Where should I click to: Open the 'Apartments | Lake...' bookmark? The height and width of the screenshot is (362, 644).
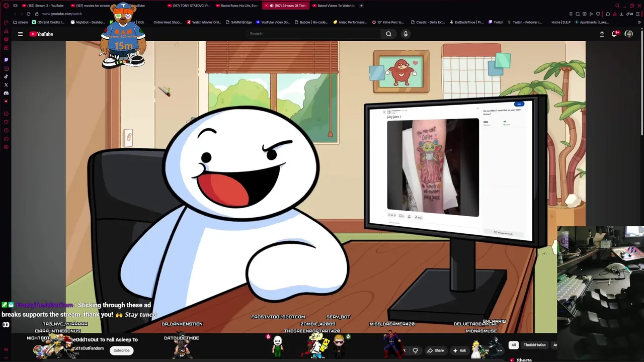tap(592, 22)
